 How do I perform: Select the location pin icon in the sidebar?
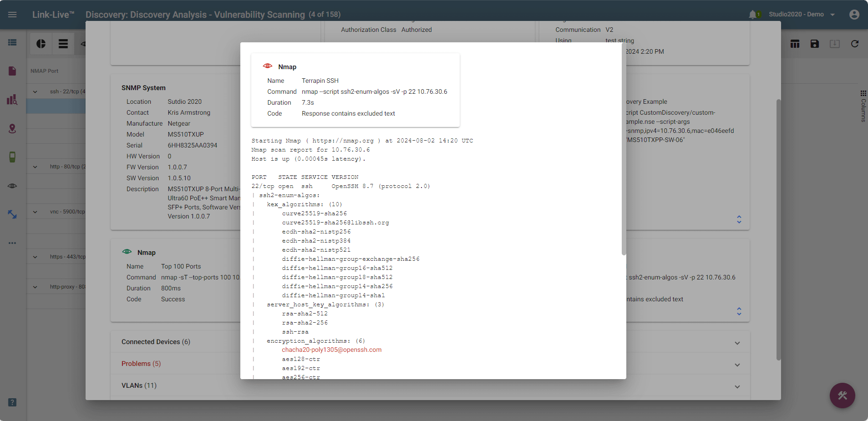click(x=12, y=129)
